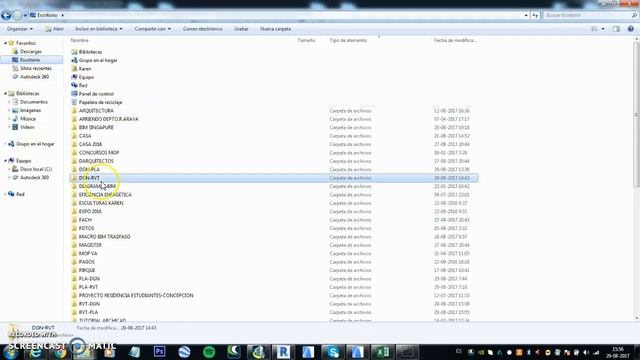Click the Bibliotecas icon in file list
This screenshot has height=360, width=640.
(74, 52)
